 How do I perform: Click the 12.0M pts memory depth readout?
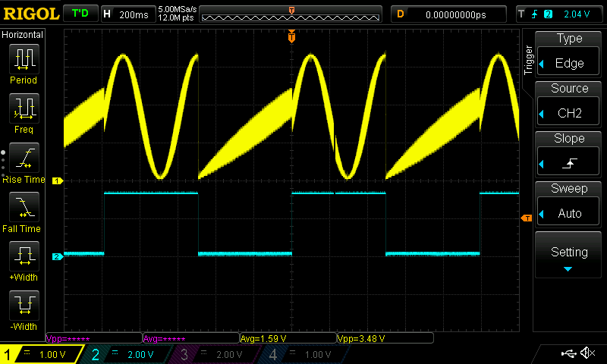tap(176, 17)
